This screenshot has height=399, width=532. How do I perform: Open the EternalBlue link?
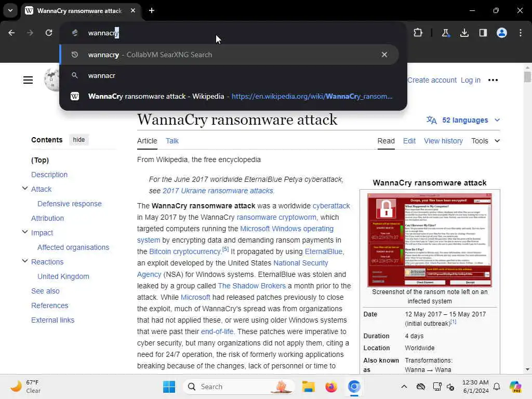(323, 252)
